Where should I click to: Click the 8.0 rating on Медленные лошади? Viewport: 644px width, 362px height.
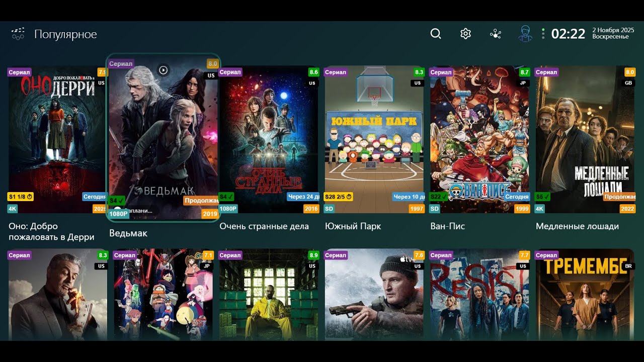pos(630,72)
